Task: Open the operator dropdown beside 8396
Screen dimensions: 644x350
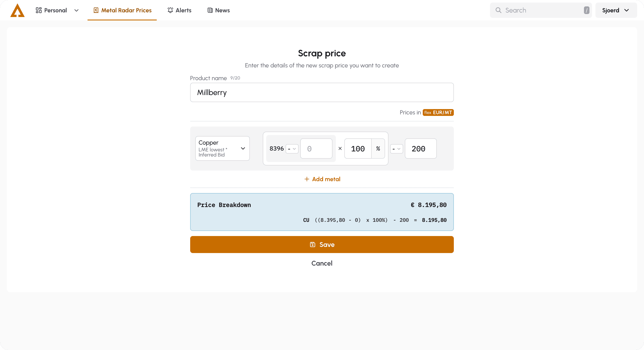Action: 291,149
